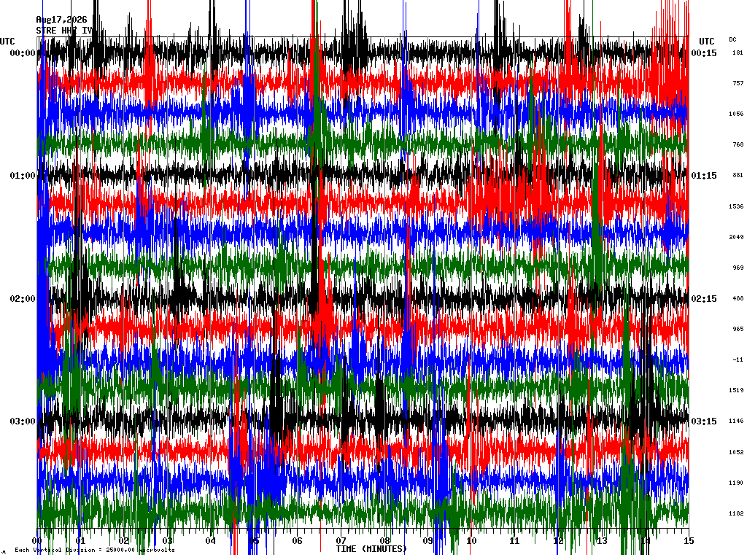The image size is (747, 560).
Task: Select DC offset value 488
Action: pos(738,298)
